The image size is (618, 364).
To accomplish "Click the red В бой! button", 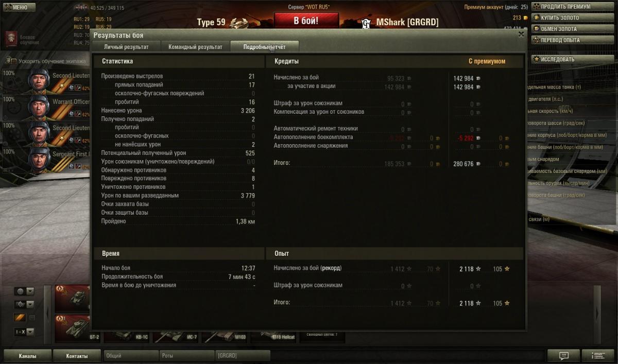I will coord(306,21).
